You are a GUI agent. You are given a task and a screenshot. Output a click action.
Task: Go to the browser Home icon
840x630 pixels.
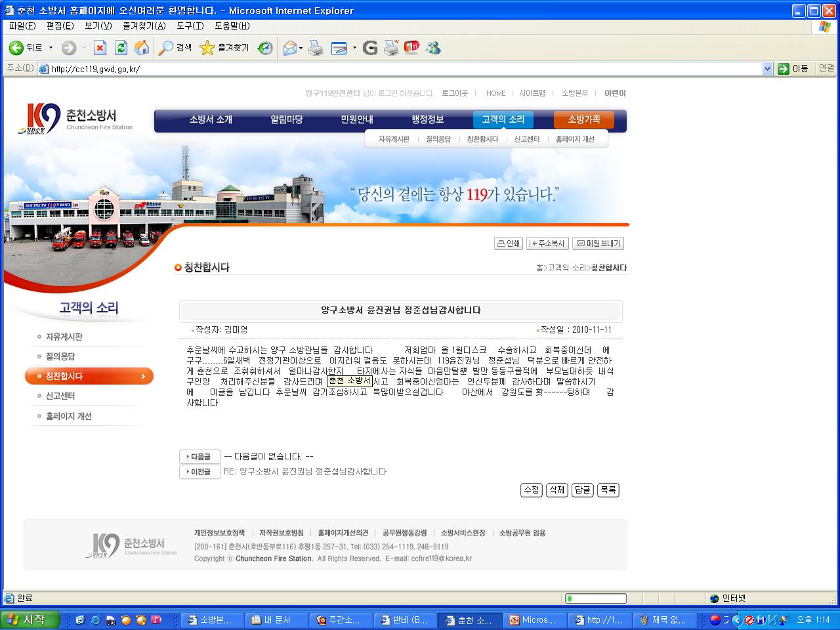tap(141, 48)
